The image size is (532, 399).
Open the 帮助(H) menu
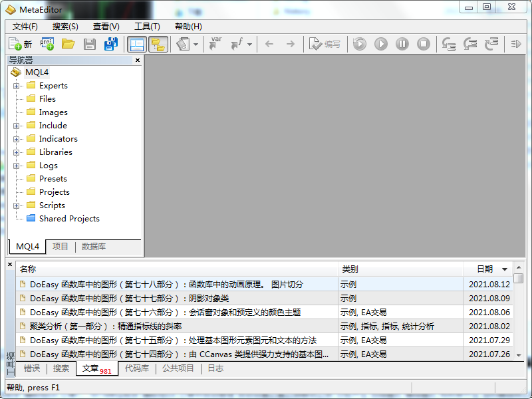[x=188, y=27]
